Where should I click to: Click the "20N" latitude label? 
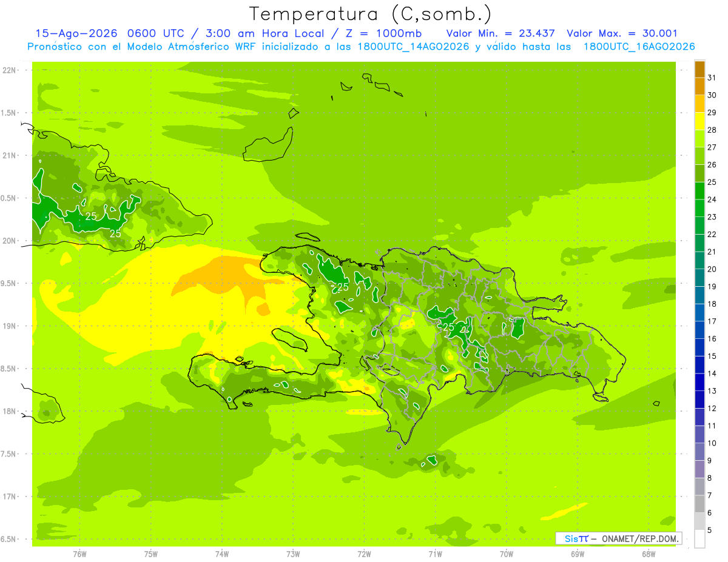click(x=10, y=241)
